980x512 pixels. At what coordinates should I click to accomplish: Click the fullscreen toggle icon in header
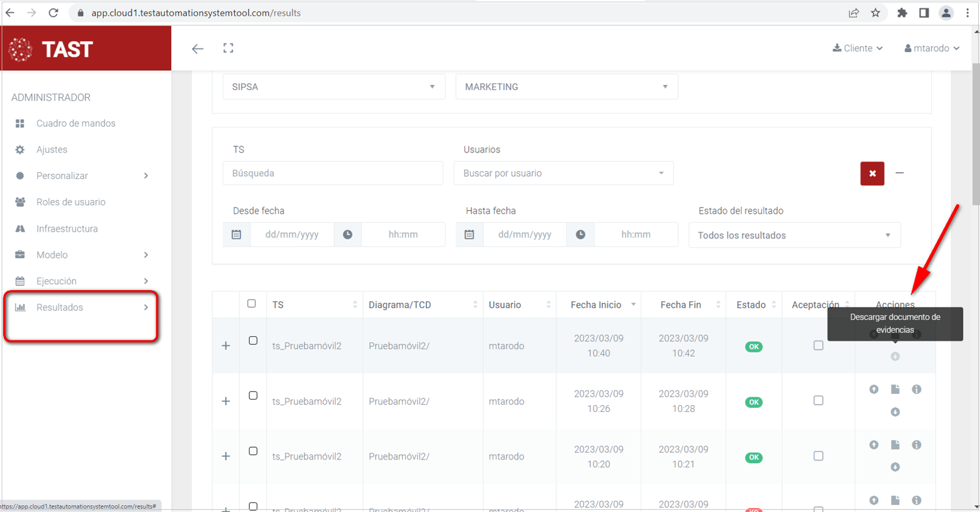coord(228,48)
